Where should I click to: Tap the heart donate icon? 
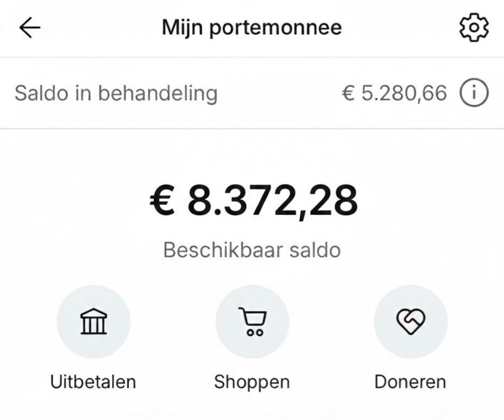point(411,322)
